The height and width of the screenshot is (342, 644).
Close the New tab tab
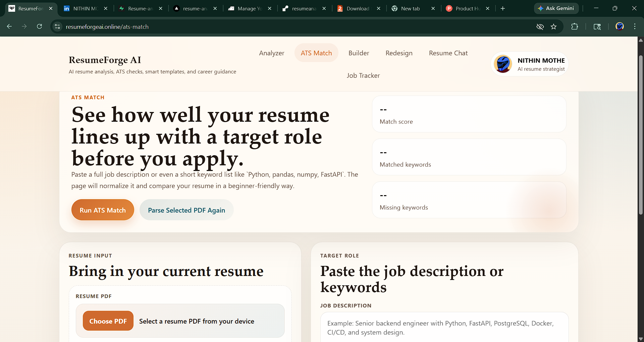coord(433,8)
